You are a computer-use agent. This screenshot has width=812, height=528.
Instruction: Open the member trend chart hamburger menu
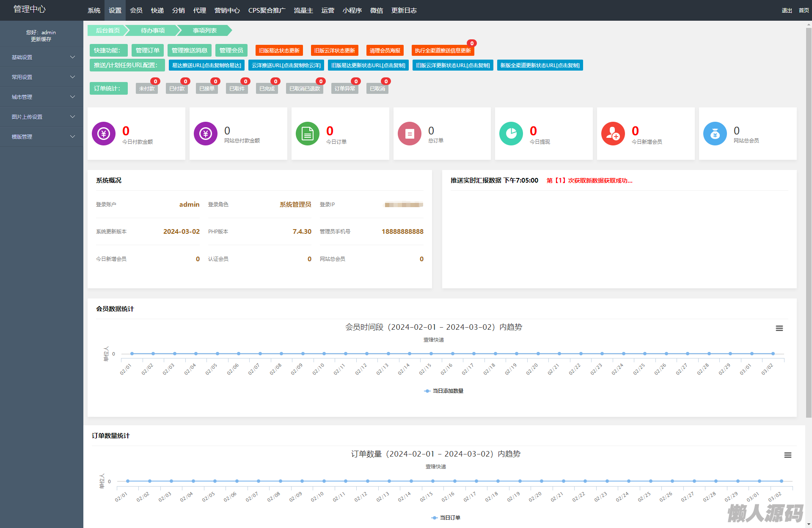click(779, 328)
